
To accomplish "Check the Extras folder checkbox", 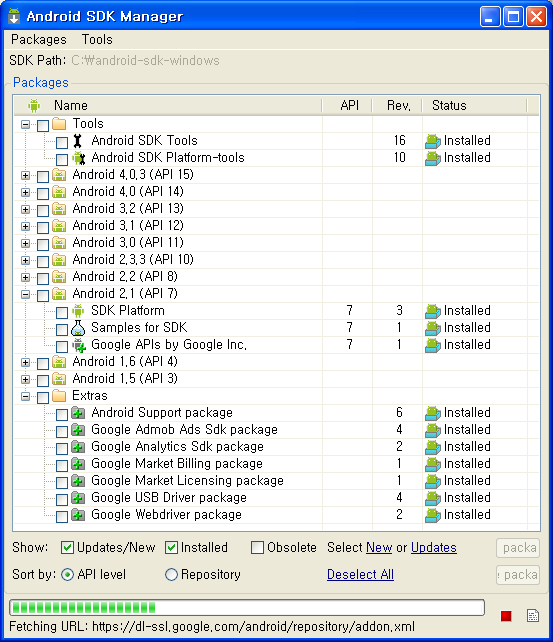I will [43, 398].
